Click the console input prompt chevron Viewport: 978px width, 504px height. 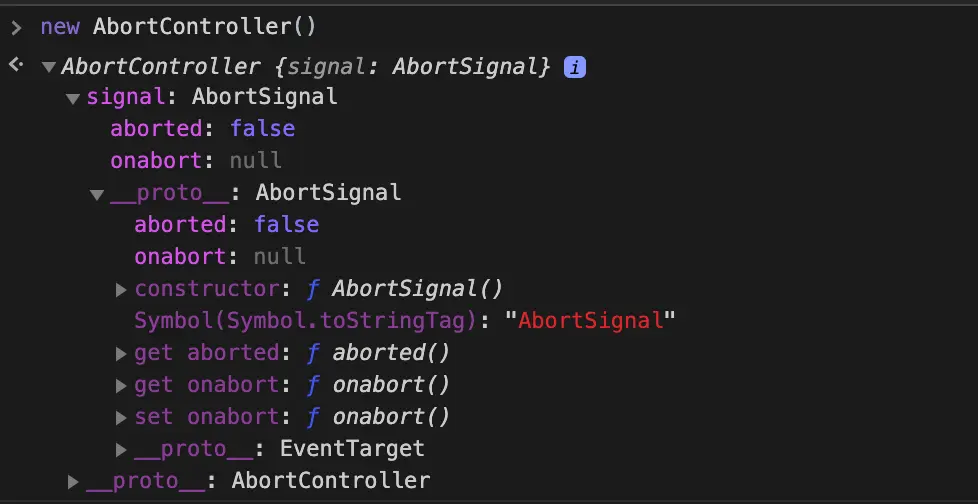[x=16, y=27]
